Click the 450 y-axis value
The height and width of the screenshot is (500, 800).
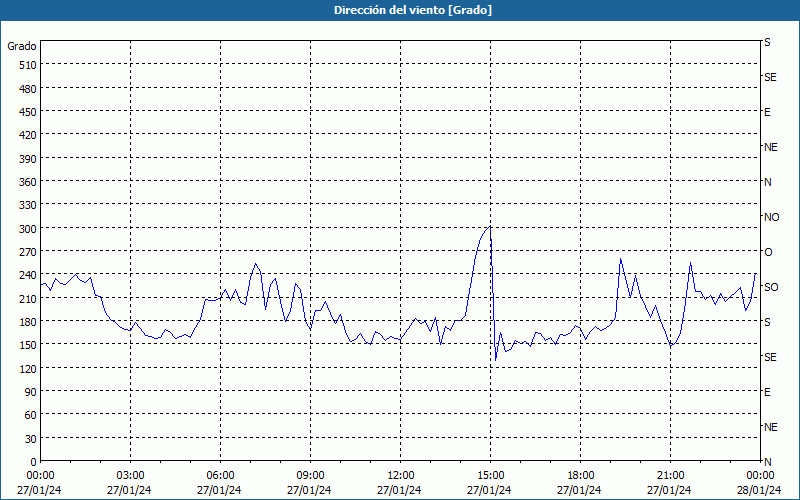[x=28, y=112]
